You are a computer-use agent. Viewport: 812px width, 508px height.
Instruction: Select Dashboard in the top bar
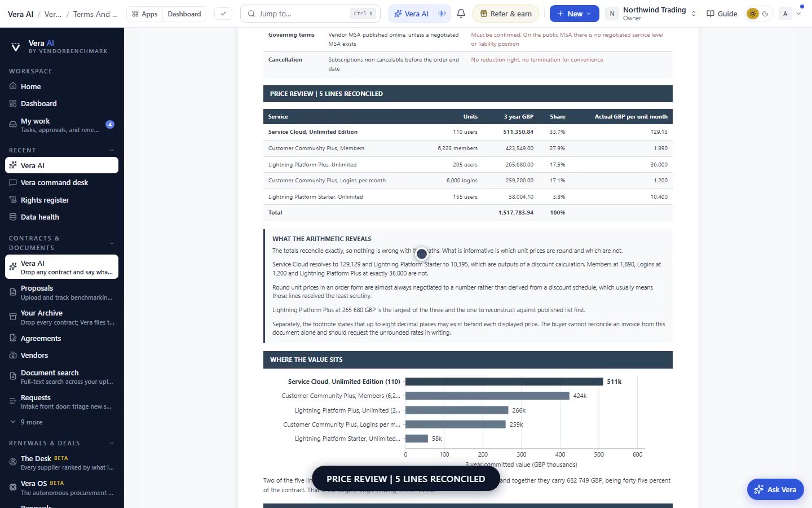point(184,14)
